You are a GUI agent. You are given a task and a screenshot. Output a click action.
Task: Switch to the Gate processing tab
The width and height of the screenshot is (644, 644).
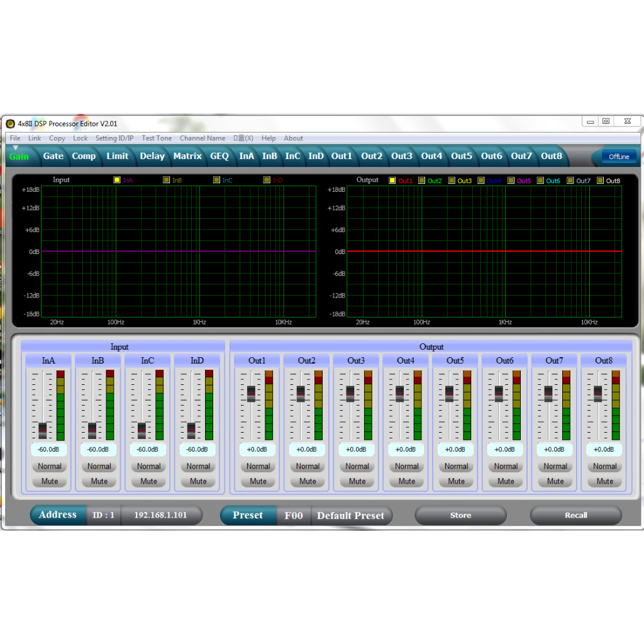(x=53, y=156)
